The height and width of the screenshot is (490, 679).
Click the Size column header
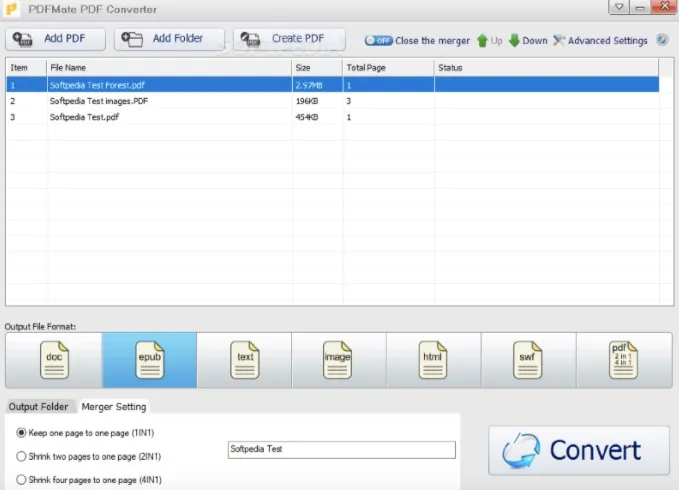[x=317, y=68]
